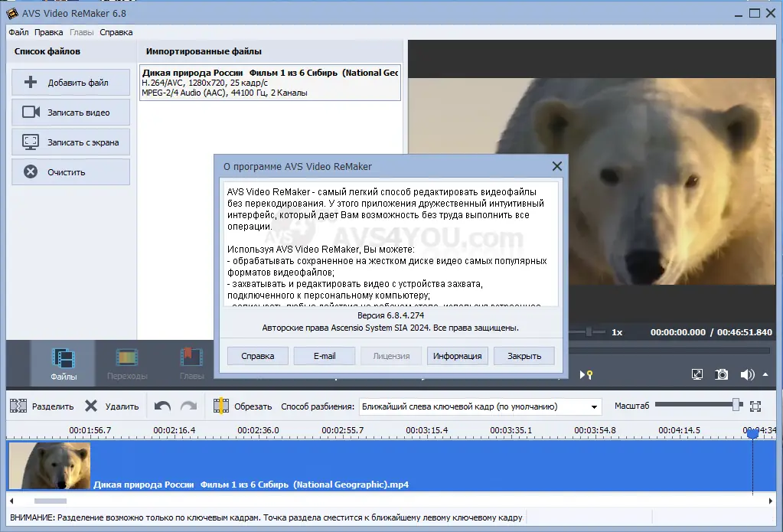Click the 00:02:36.0 ruler timestamp
This screenshot has width=783, height=532.
point(258,430)
